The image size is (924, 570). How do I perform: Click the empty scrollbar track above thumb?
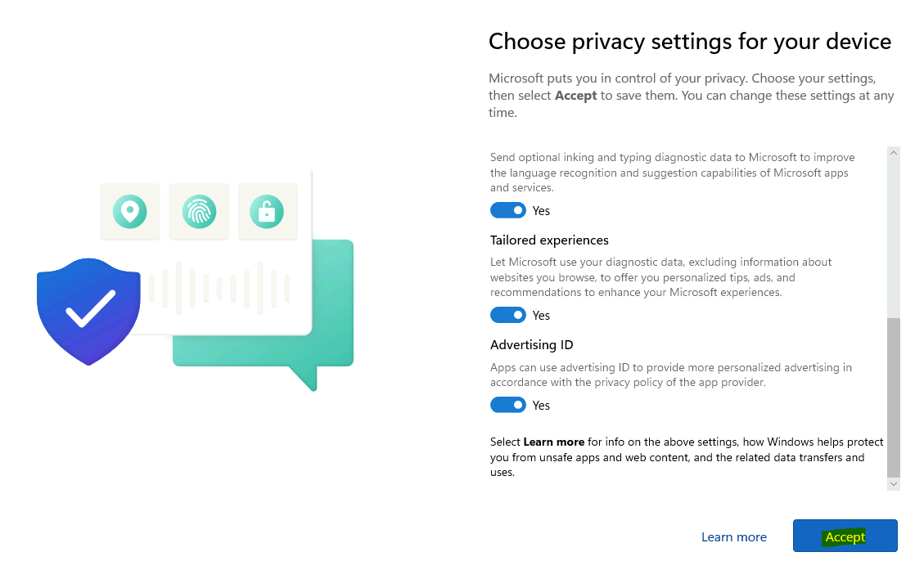pos(894,239)
